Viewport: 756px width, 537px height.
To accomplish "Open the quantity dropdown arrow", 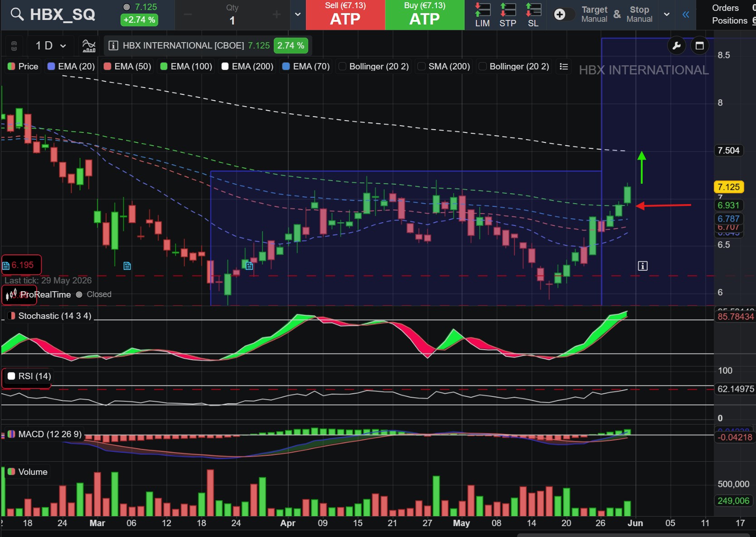I will pos(298,15).
